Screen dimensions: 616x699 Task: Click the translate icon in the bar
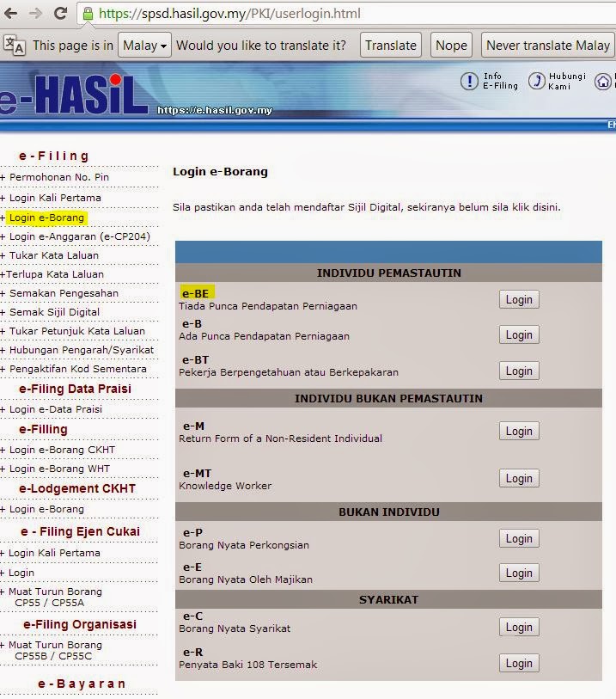[15, 45]
